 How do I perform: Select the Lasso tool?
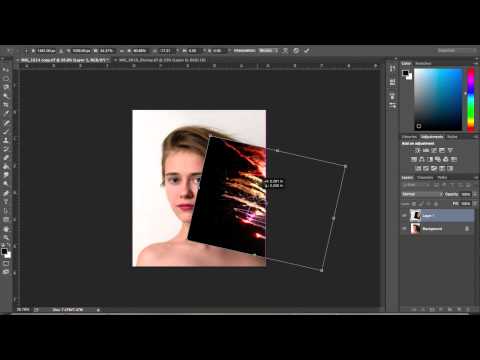click(x=6, y=87)
